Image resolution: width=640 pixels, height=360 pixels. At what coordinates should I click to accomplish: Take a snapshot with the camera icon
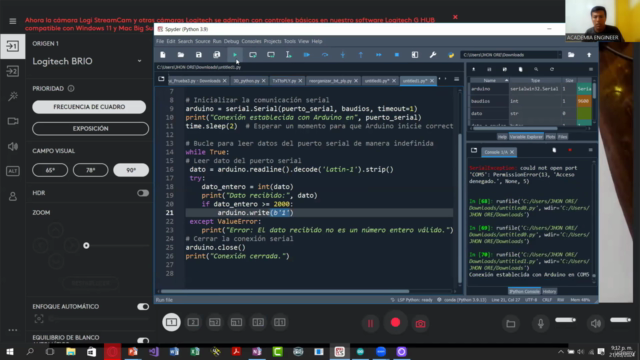coord(420,324)
